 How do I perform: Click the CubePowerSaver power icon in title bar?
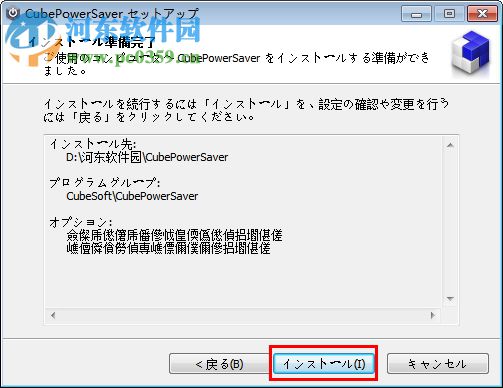[x=13, y=13]
